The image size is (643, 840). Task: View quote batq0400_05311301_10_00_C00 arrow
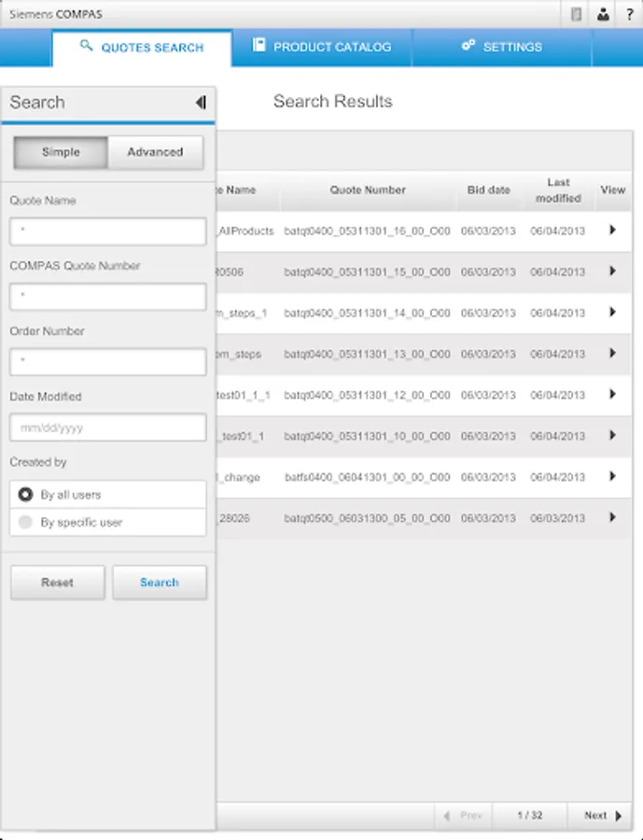click(612, 436)
